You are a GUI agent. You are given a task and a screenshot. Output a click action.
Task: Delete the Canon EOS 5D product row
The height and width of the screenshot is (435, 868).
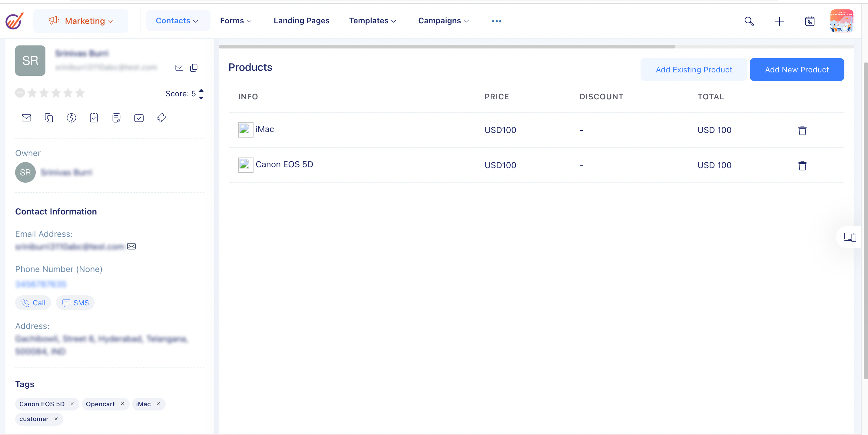pos(802,166)
